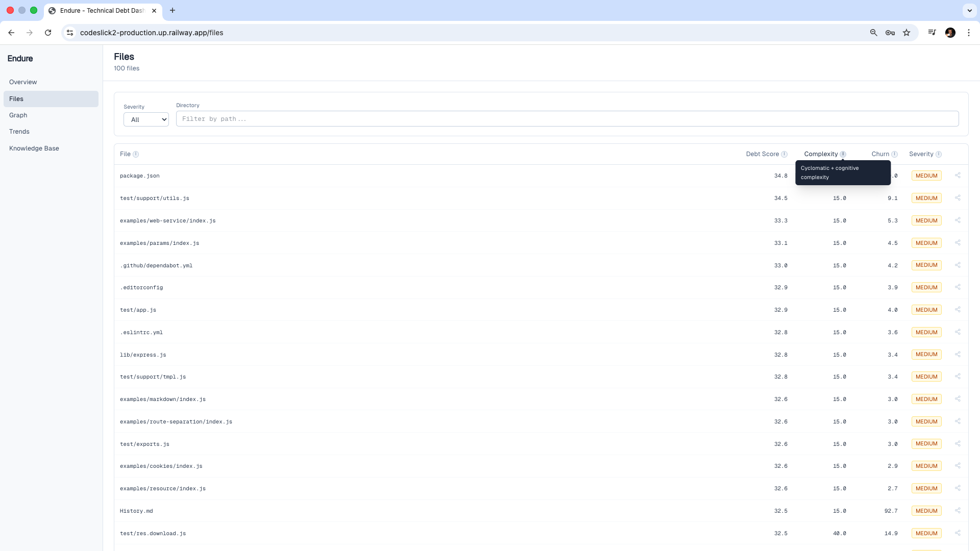
Task: Open the browser tab search chevron
Action: pyautogui.click(x=969, y=10)
